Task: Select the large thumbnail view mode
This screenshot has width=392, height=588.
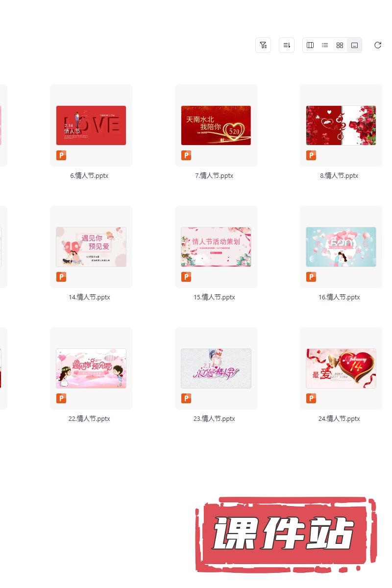Action: [354, 45]
